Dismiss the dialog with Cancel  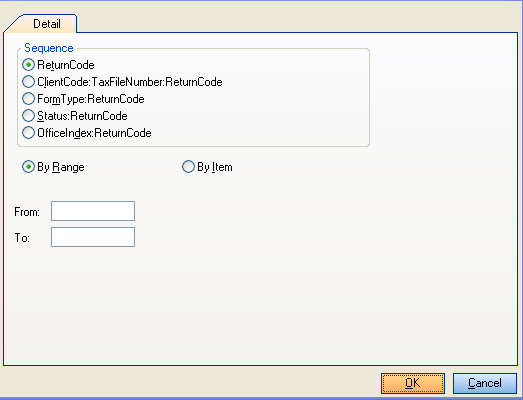tap(485, 383)
